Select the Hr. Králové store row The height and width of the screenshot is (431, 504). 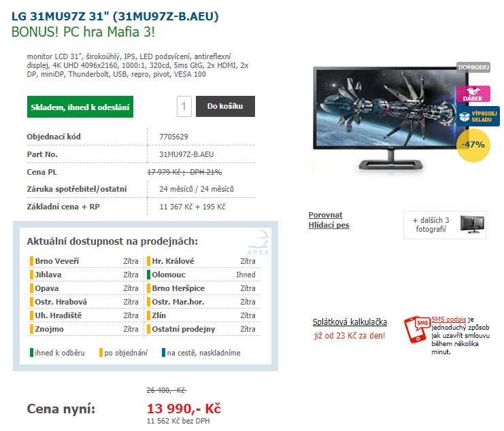click(x=201, y=261)
